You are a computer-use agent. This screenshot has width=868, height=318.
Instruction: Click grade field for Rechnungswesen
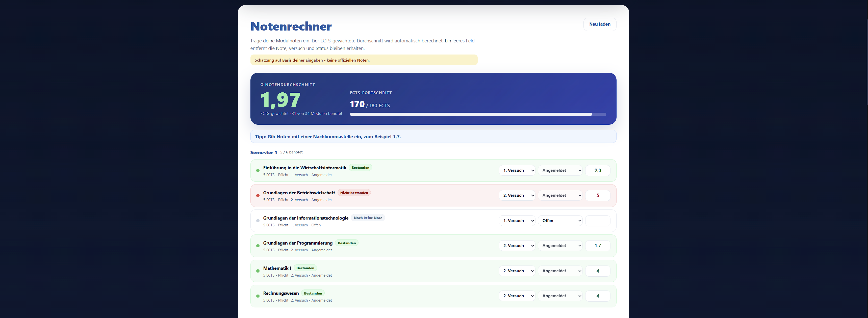click(598, 296)
